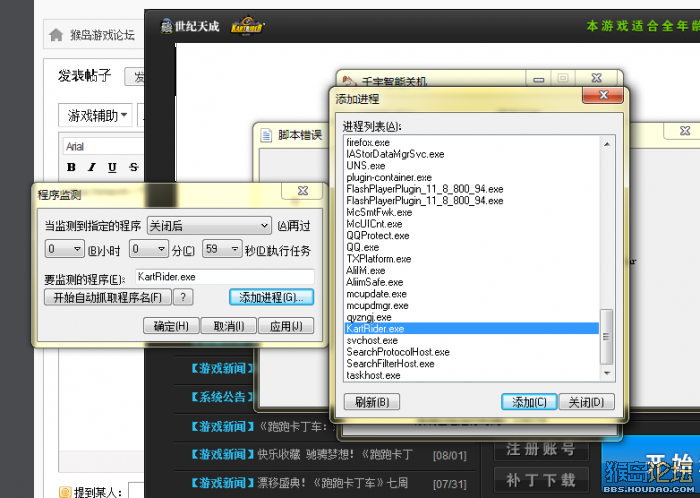
Task: Select svchost.exe in the process list
Action: tap(472, 340)
